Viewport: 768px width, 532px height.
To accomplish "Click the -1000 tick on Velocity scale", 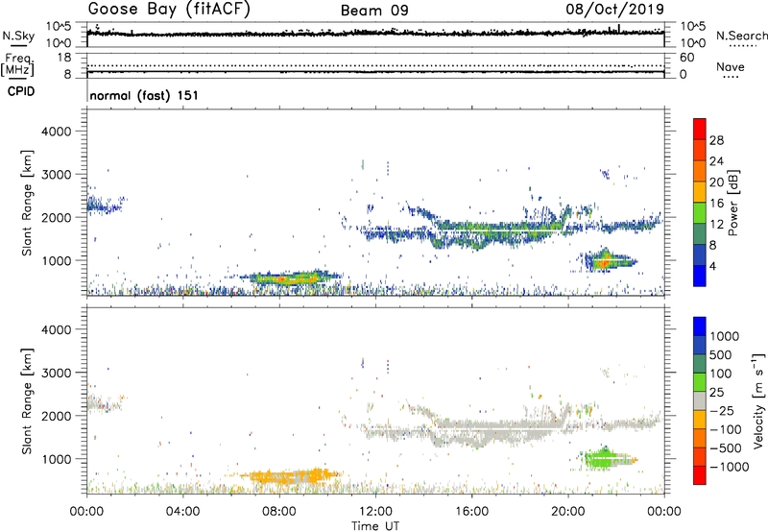I will pyautogui.click(x=730, y=467).
